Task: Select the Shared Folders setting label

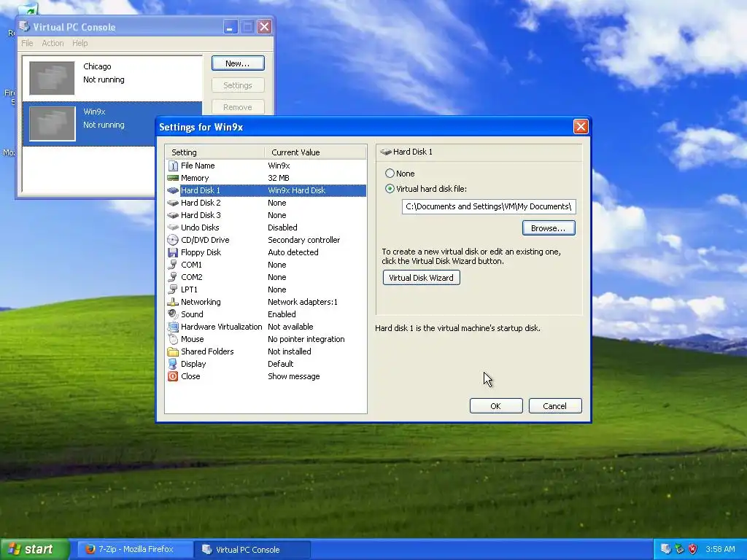Action: (207, 351)
